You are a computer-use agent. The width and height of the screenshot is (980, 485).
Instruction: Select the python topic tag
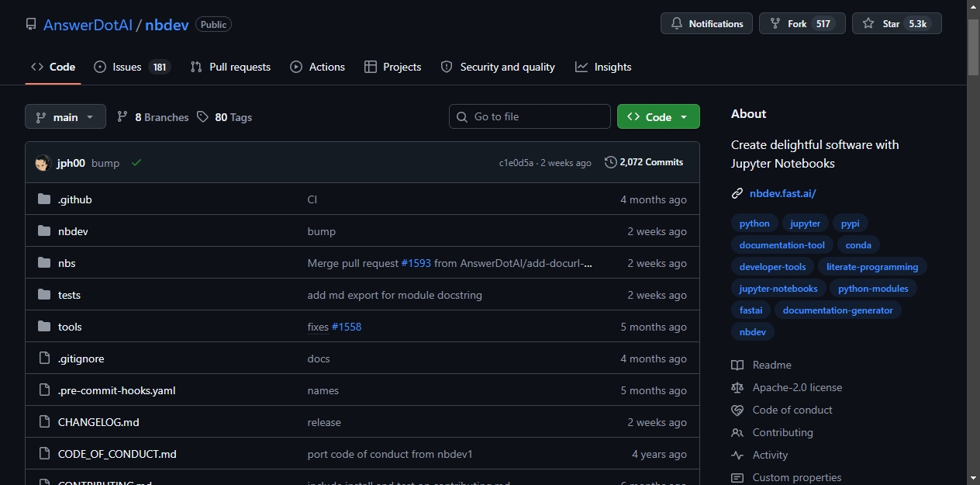754,223
